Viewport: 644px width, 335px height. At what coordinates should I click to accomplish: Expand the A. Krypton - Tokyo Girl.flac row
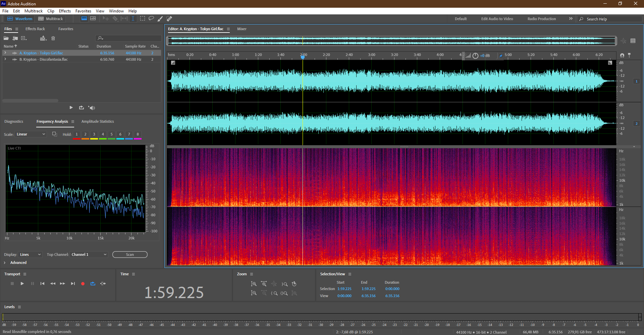[x=5, y=53]
